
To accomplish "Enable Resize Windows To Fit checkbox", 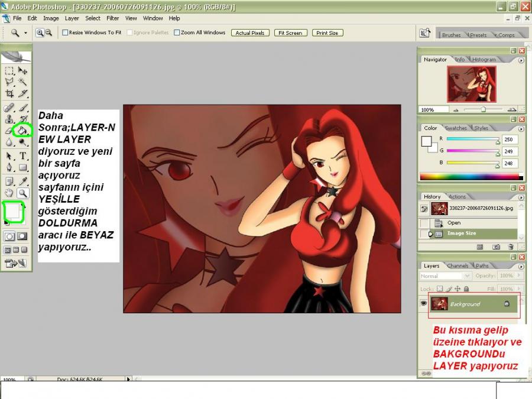I will pos(65,33).
